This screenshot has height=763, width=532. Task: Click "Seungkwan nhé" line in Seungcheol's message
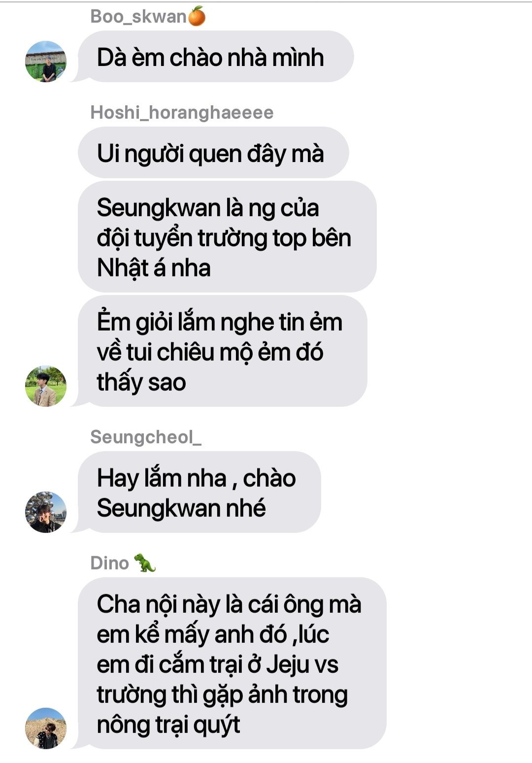181,508
